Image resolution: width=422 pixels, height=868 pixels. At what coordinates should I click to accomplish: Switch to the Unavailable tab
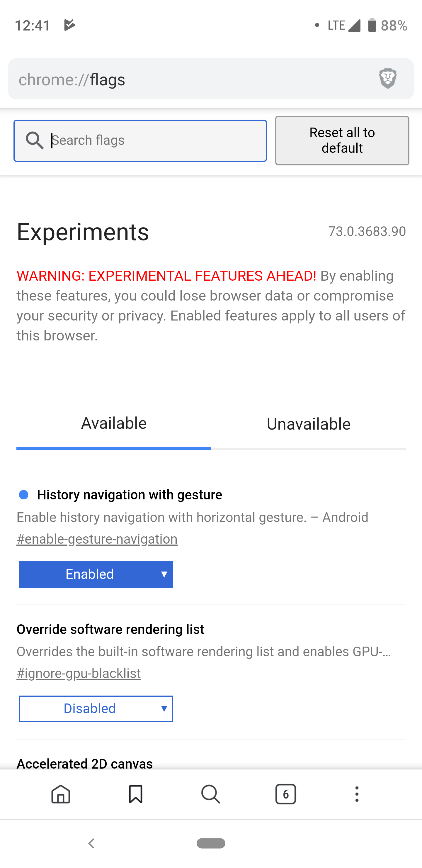pos(309,424)
